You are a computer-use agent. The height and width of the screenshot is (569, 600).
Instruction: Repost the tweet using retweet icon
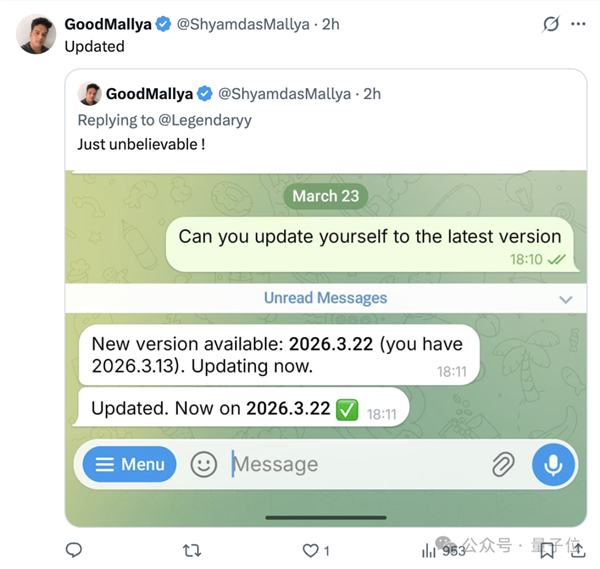(x=192, y=550)
